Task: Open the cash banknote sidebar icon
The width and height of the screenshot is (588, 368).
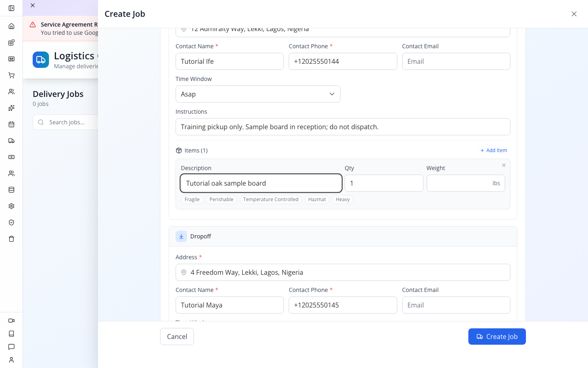Action: point(11,157)
